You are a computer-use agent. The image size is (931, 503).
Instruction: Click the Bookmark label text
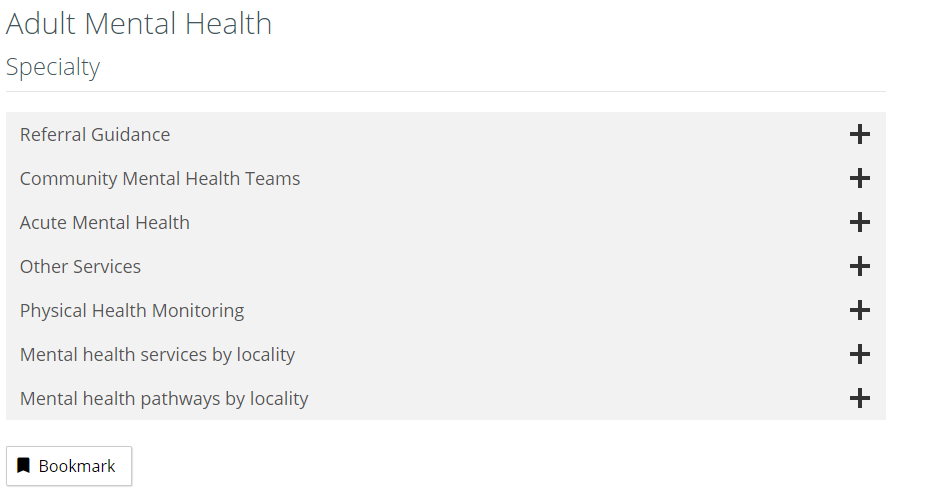pyautogui.click(x=77, y=466)
